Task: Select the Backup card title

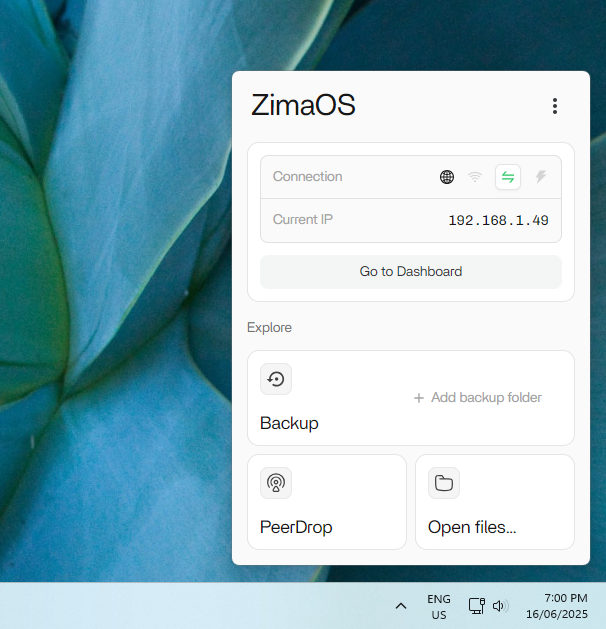Action: 289,423
